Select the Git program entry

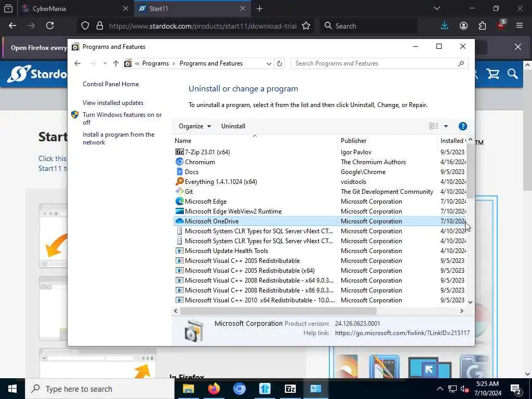pyautogui.click(x=319, y=191)
